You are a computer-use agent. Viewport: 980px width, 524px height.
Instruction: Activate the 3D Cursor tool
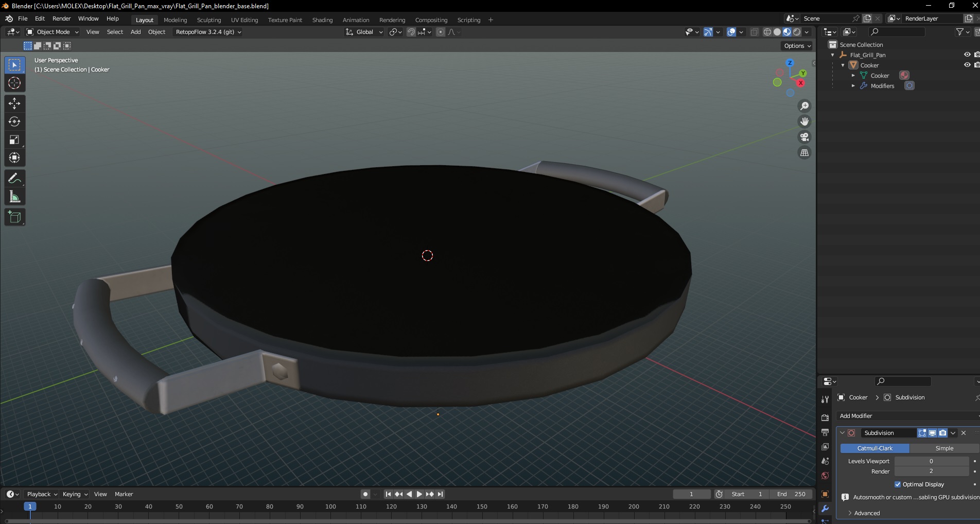[14, 83]
